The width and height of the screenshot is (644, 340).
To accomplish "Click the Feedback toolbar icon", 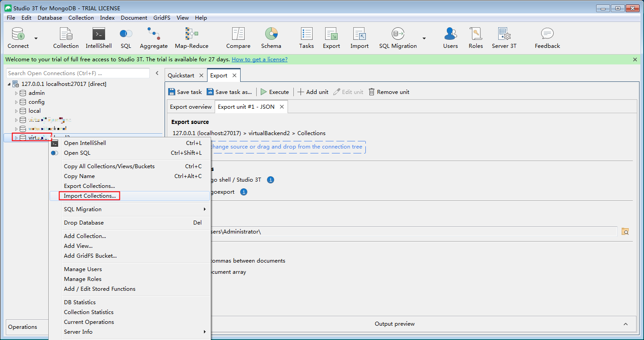I will click(x=547, y=38).
